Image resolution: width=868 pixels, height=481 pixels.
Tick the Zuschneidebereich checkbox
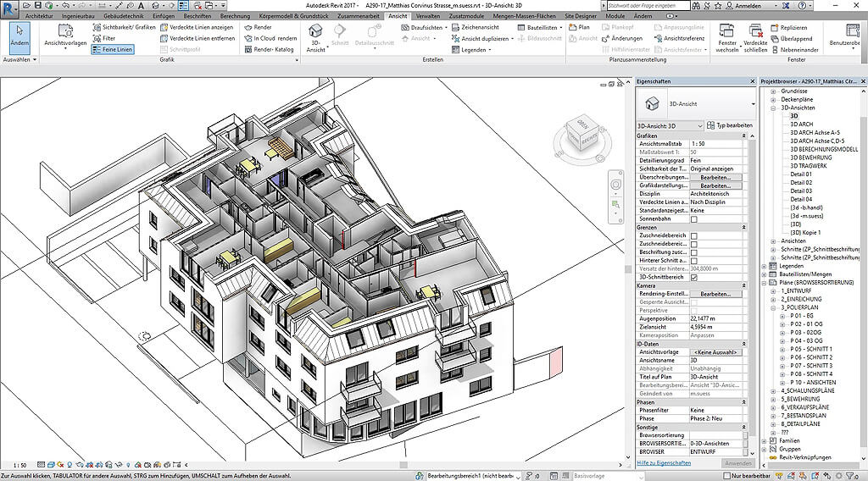[694, 236]
